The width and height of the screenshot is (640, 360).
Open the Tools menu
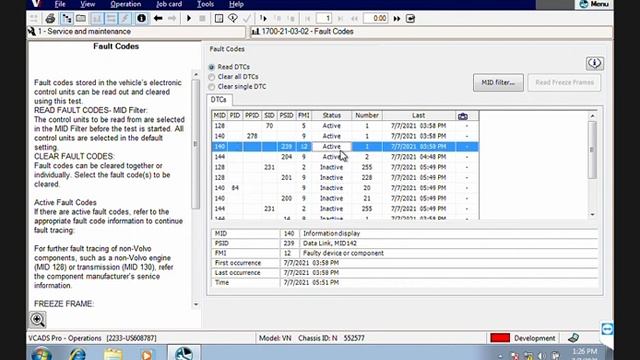click(x=205, y=4)
